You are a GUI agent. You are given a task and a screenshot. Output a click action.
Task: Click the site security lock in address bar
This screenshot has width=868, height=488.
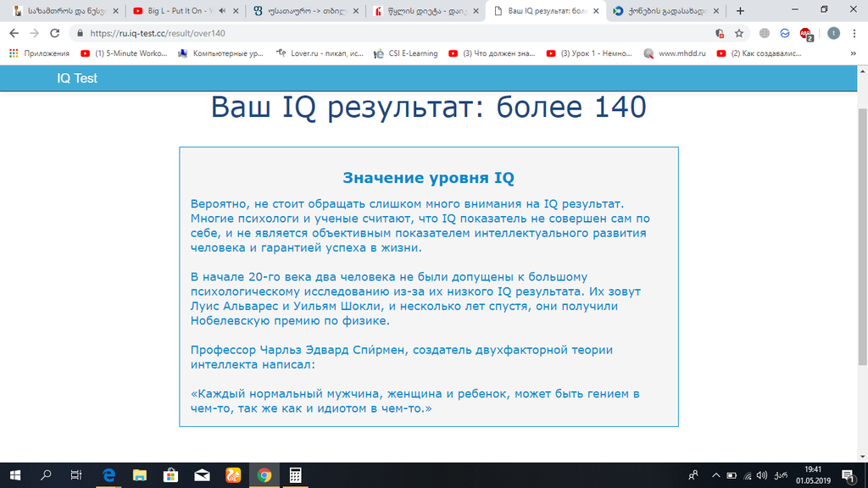click(x=78, y=35)
